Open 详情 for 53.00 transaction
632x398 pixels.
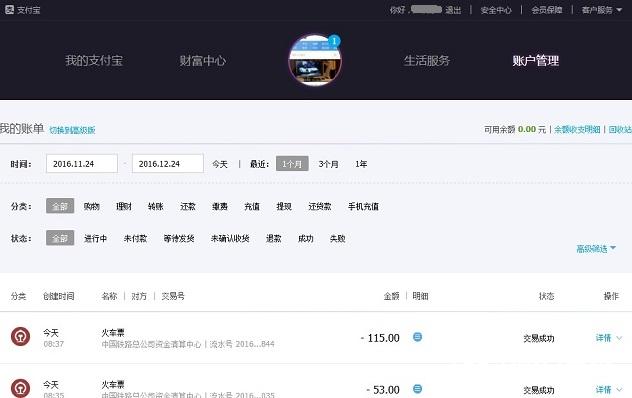tap(603, 390)
